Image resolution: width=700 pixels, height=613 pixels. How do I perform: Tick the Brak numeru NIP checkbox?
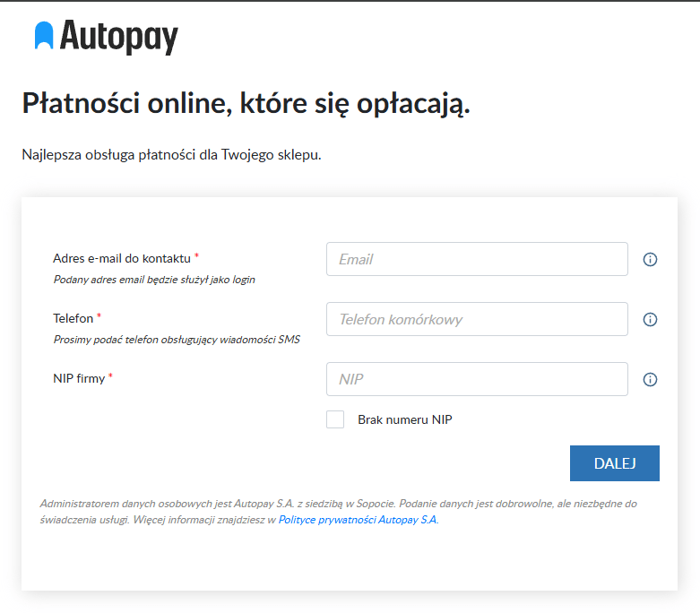(335, 419)
